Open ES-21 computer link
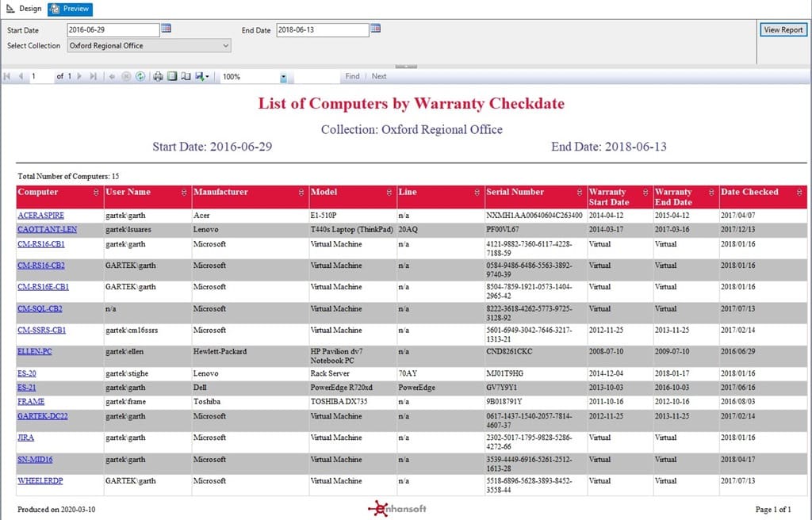 point(27,388)
